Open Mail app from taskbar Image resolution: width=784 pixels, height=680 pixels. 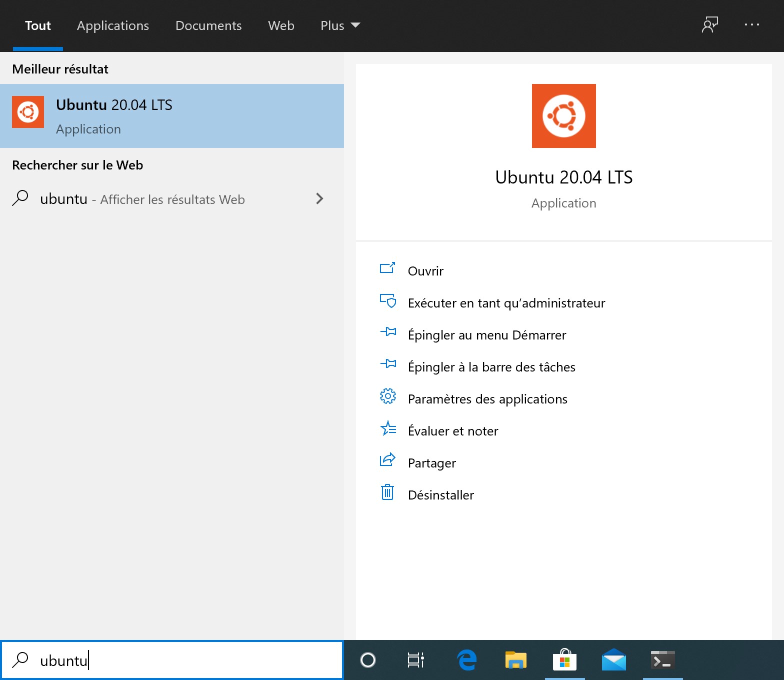click(x=614, y=660)
